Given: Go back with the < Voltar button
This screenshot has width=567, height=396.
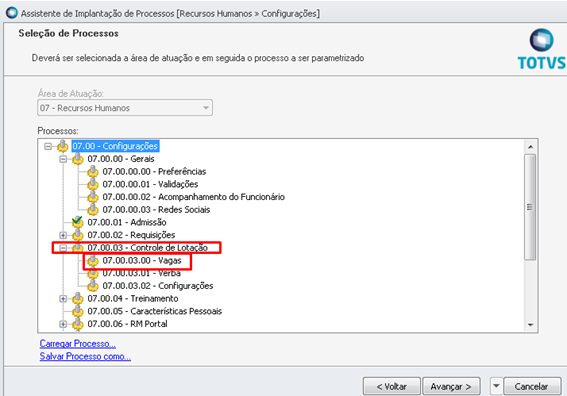Looking at the screenshot, I should pos(392,386).
